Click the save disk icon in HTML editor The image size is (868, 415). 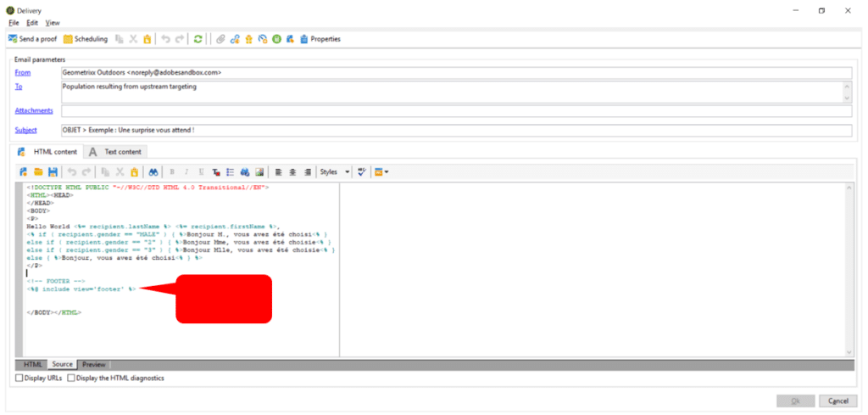point(53,171)
